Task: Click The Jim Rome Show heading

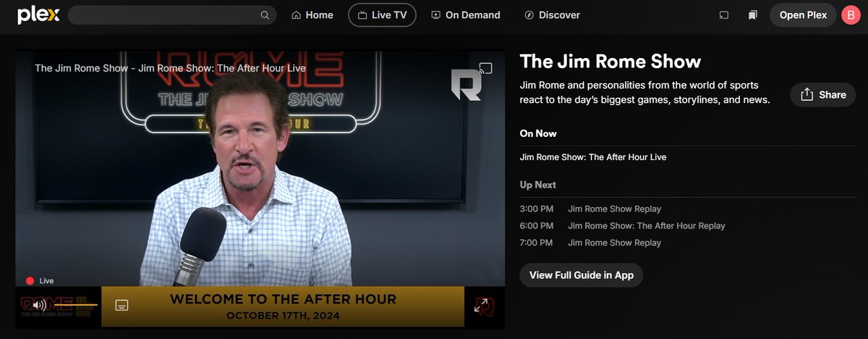Action: tap(610, 62)
